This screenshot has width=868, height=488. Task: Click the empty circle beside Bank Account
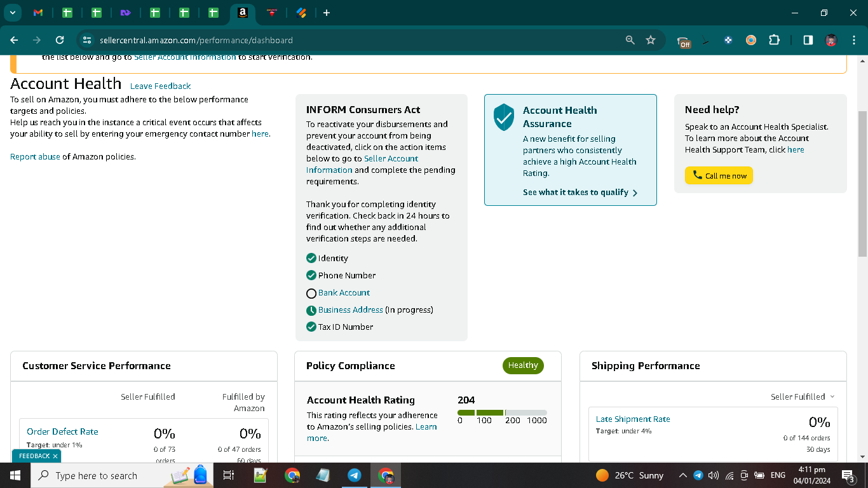tap(311, 293)
